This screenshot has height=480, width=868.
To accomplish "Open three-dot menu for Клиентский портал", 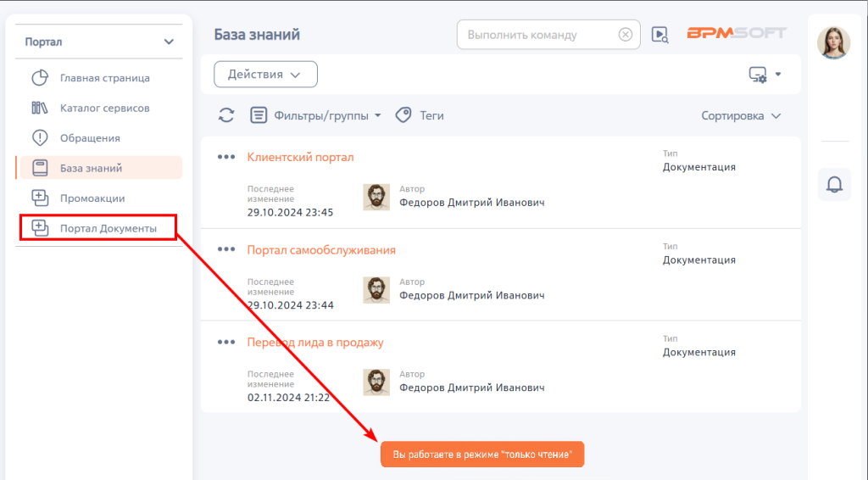I will 225,157.
